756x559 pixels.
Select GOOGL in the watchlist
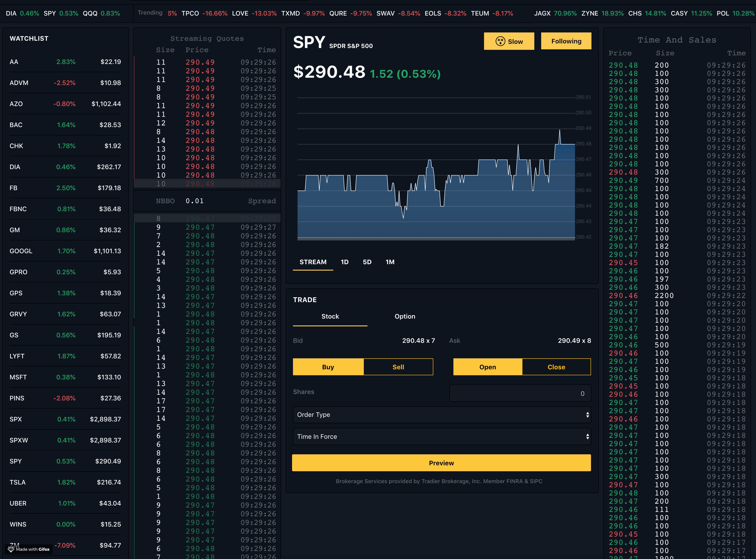click(x=65, y=251)
